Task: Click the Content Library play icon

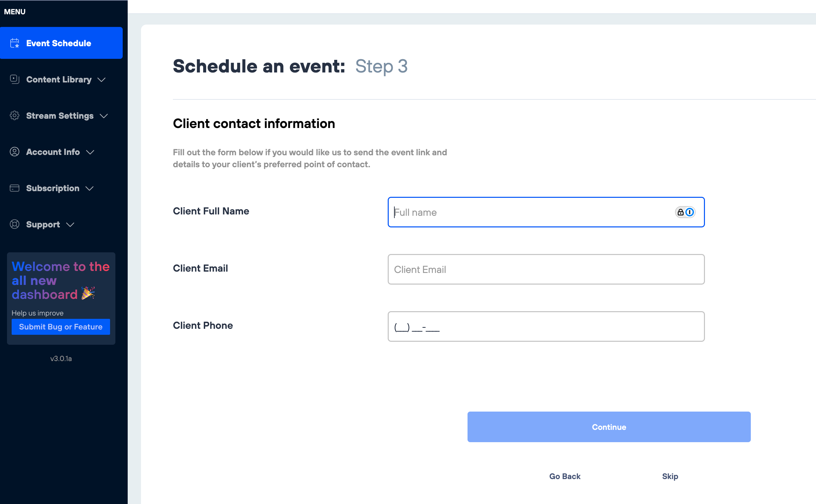Action: [x=15, y=79]
